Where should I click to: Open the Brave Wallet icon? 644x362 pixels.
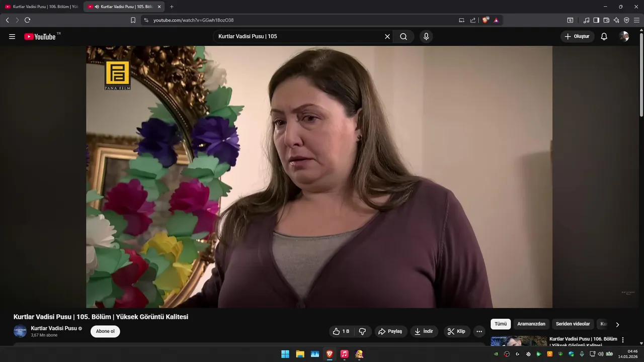coord(606,20)
